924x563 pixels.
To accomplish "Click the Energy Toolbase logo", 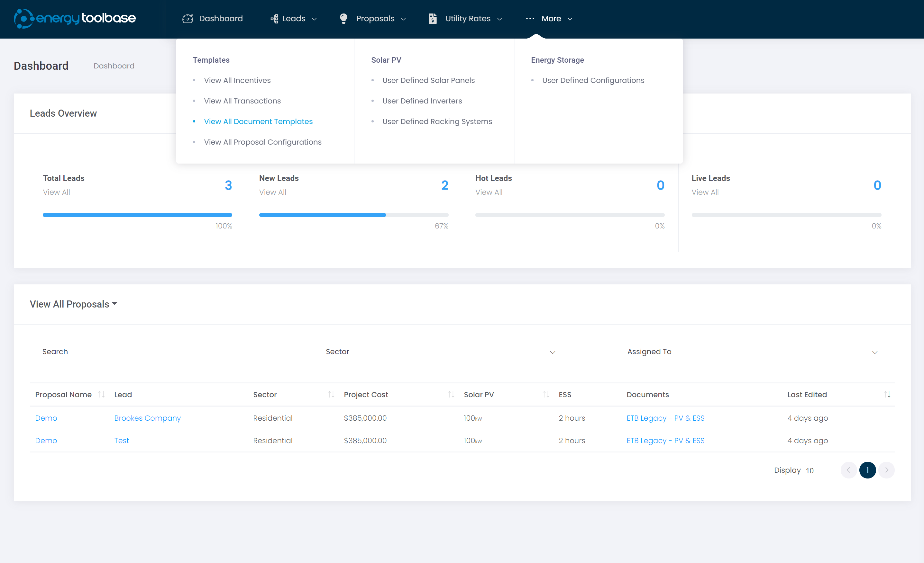I will [x=75, y=18].
